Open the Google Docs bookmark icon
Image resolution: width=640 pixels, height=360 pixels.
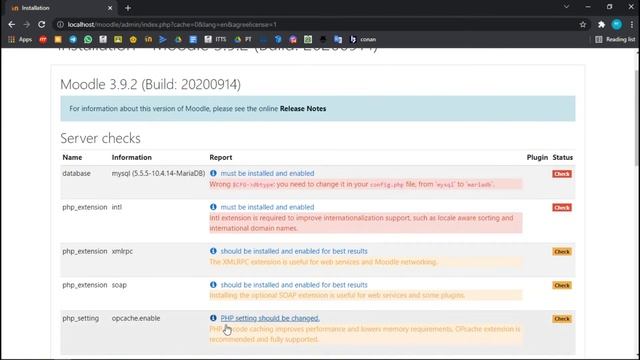pyautogui.click(x=193, y=40)
